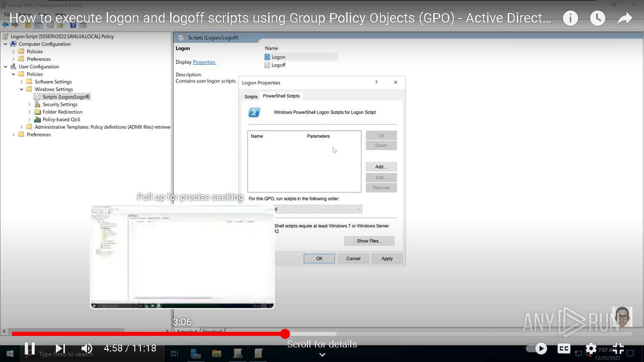The height and width of the screenshot is (362, 644).
Task: Click the red progress bar scrubber
Action: 285,334
